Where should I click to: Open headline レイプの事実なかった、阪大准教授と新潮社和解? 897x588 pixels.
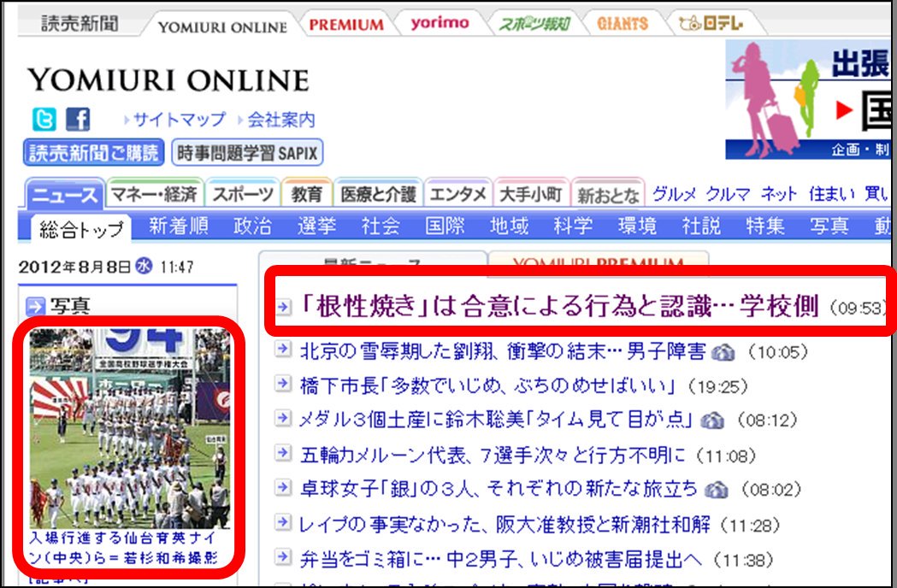(x=505, y=524)
